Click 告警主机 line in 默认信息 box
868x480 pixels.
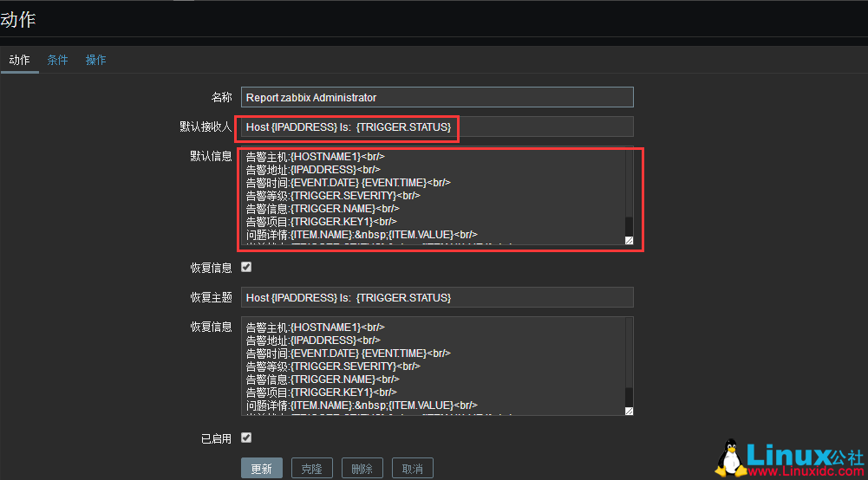click(315, 156)
